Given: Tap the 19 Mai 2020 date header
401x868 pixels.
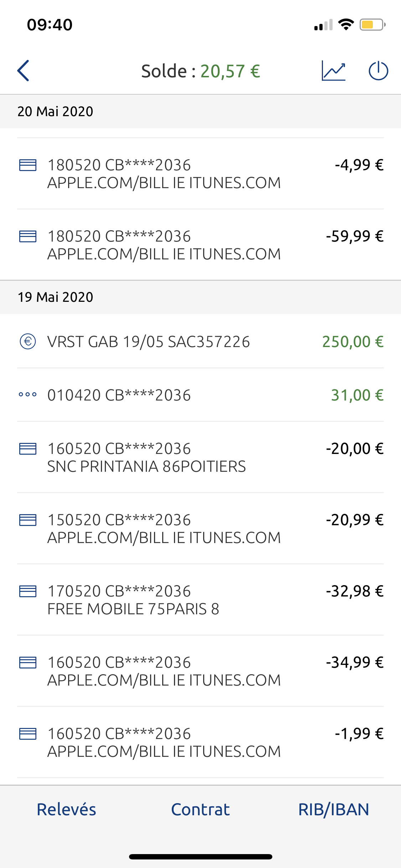Looking at the screenshot, I should tap(56, 297).
